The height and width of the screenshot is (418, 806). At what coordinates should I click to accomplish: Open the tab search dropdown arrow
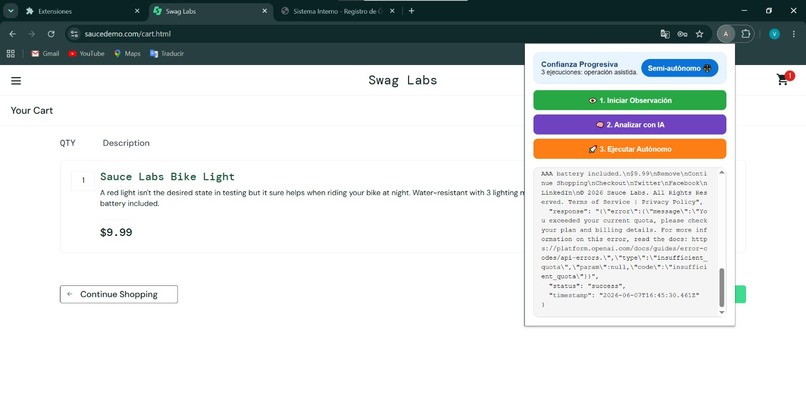coord(10,11)
